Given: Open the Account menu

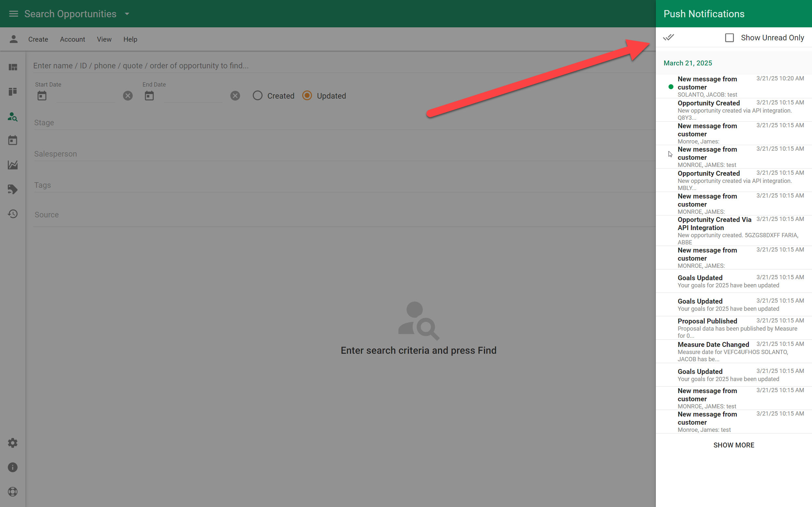Looking at the screenshot, I should click(73, 39).
